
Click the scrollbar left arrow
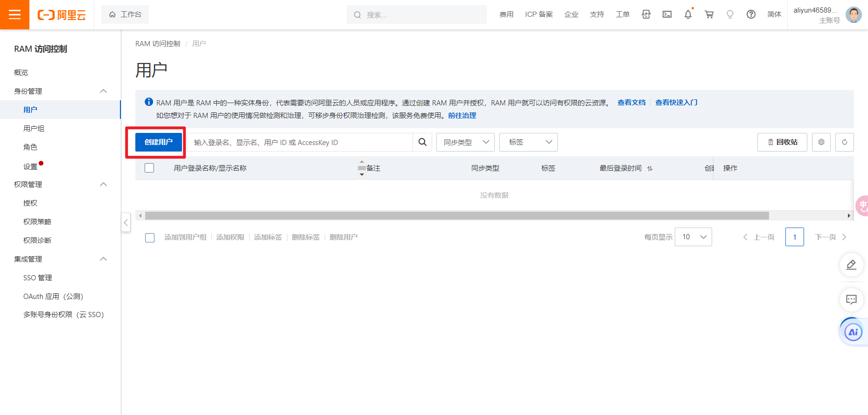(140, 215)
